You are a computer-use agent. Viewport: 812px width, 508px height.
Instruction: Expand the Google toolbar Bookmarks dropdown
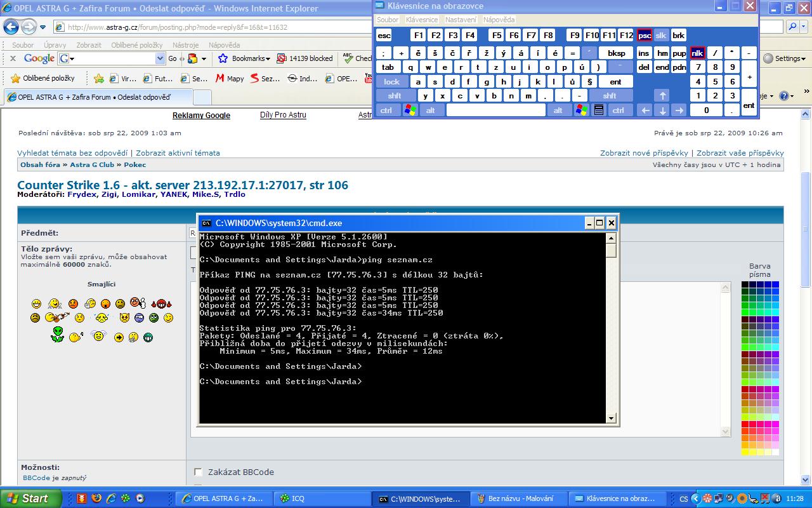268,58
